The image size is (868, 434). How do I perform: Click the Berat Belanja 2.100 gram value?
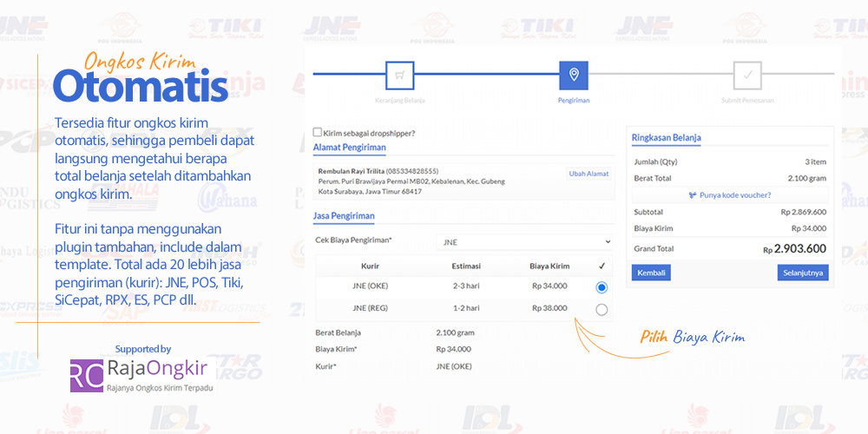click(455, 333)
